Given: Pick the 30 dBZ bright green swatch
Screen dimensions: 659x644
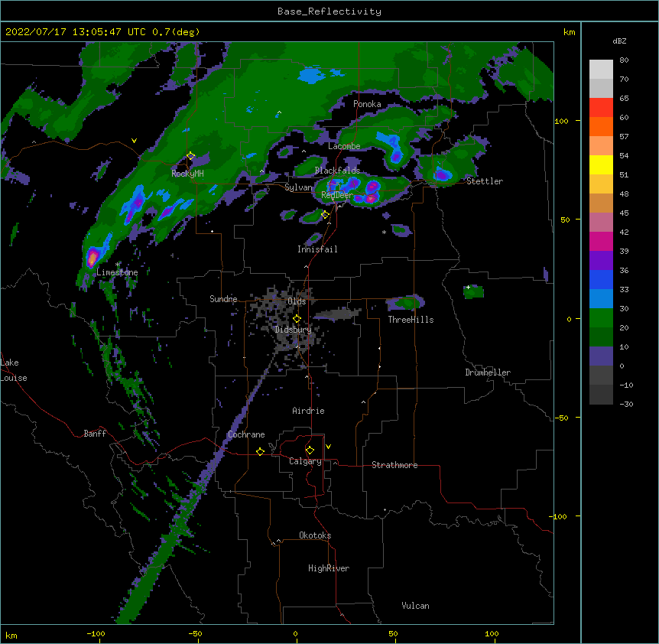Looking at the screenshot, I should [601, 317].
